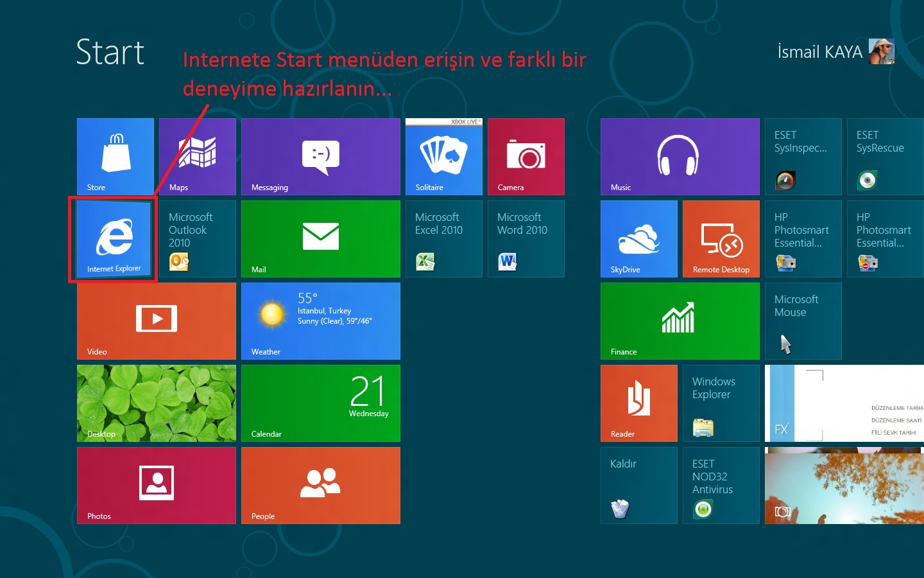Switch to the Desktop tile
Viewport: 924px width, 578px height.
point(157,403)
